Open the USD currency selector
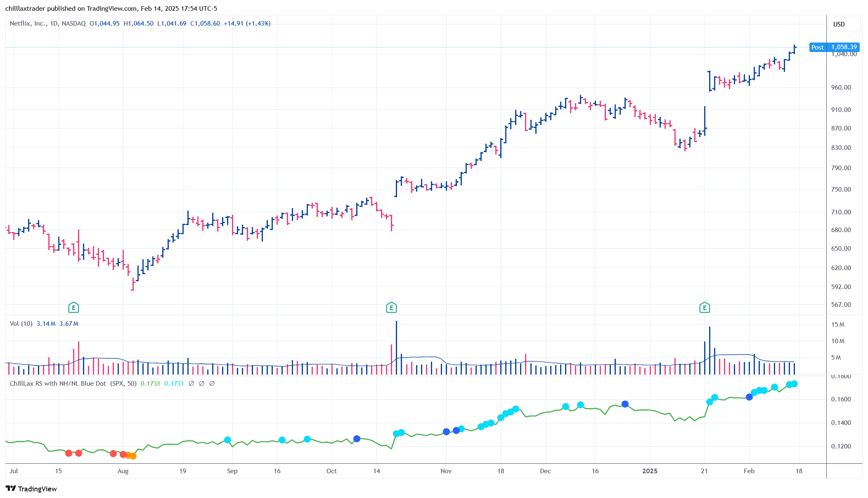Image resolution: width=868 pixels, height=498 pixels. coord(844,24)
